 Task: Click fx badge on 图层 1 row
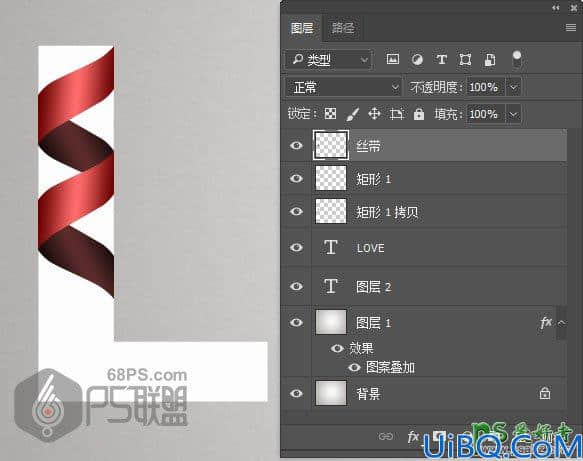(546, 322)
